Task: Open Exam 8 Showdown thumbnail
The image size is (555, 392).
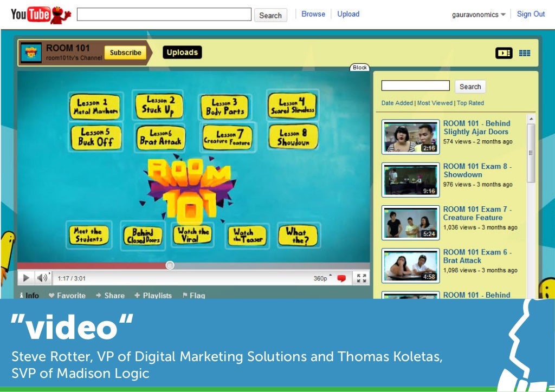Action: tap(411, 180)
